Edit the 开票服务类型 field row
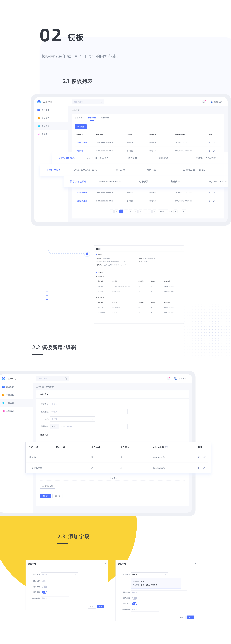 coord(204,468)
